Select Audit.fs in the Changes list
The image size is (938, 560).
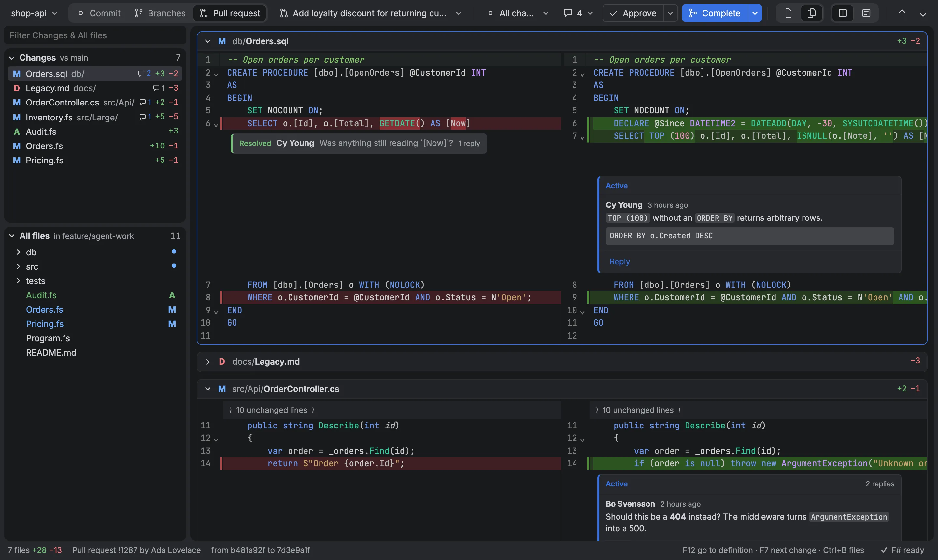click(95, 131)
